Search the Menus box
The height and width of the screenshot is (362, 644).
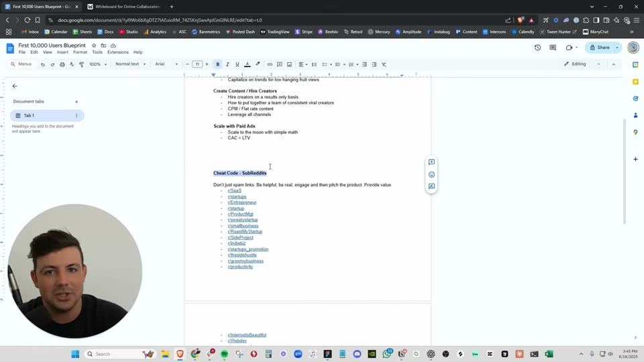pos(21,64)
